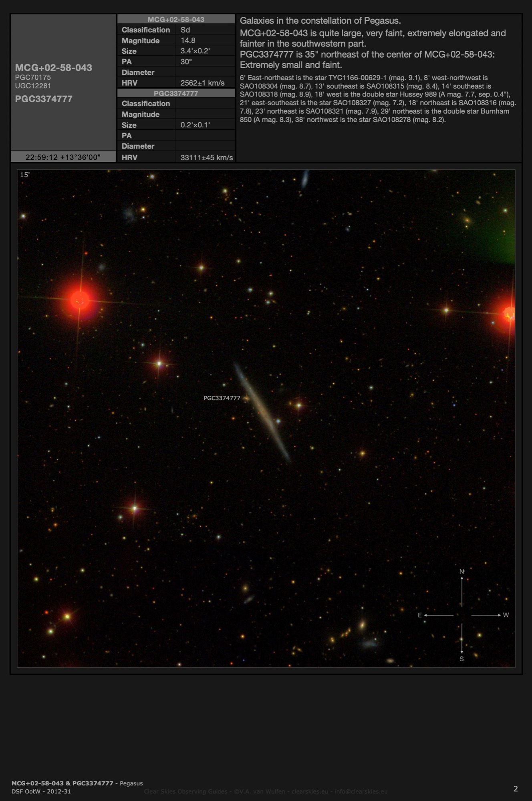
Task: Click the 15' field-of-view label
Action: [x=25, y=175]
